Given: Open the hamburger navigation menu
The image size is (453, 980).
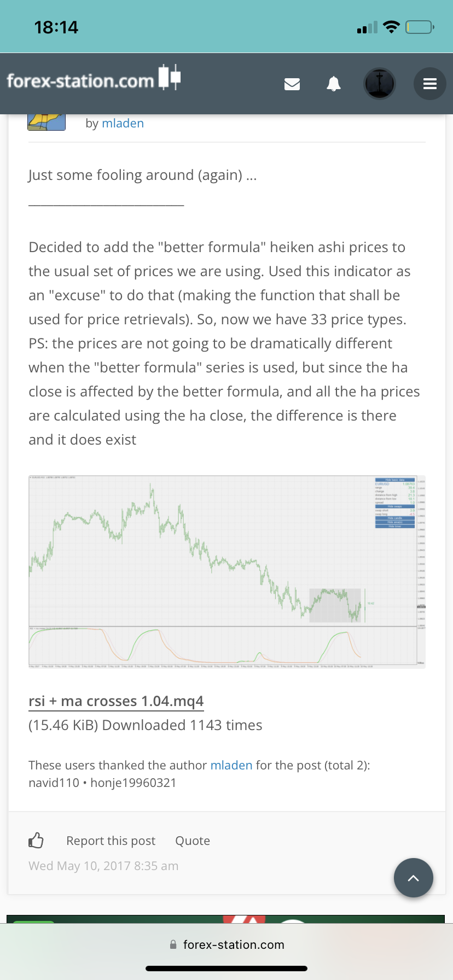Looking at the screenshot, I should pyautogui.click(x=430, y=84).
